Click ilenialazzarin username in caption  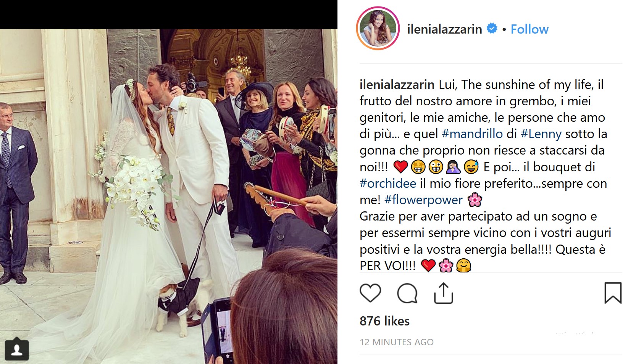coord(397,84)
